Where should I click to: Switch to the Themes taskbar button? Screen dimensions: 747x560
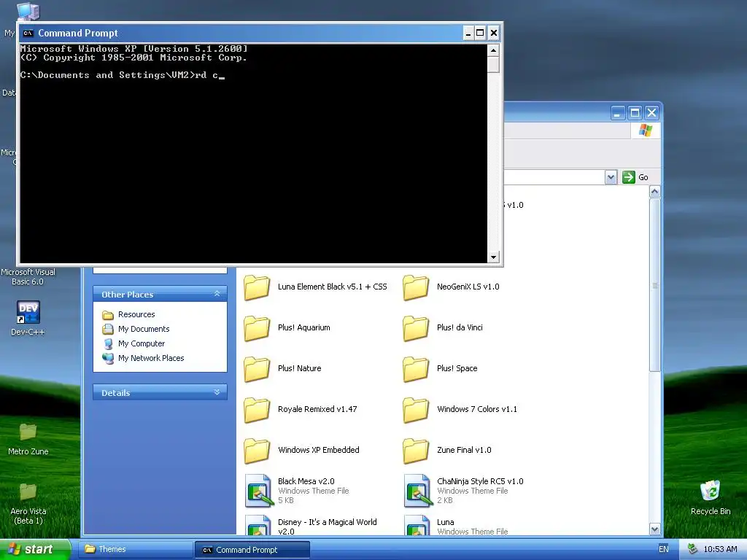[136, 550]
